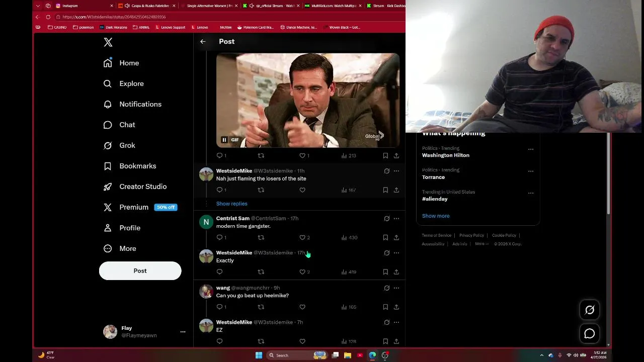Image resolution: width=644 pixels, height=362 pixels.
Task: Open Privacy Policy link
Action: click(x=471, y=235)
